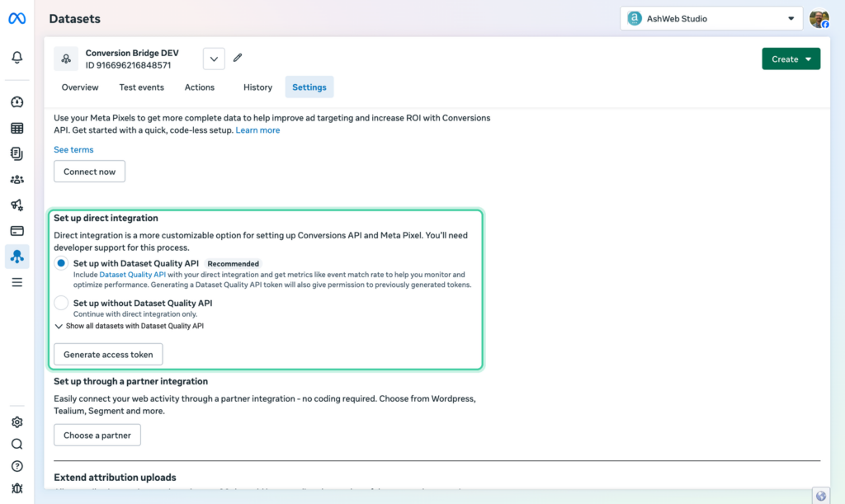Click the bug report icon

[17, 488]
